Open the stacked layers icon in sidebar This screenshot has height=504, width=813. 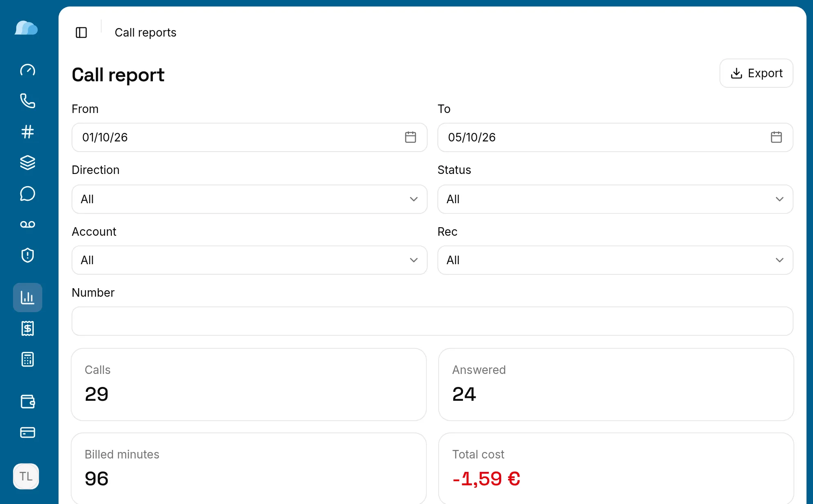[28, 163]
